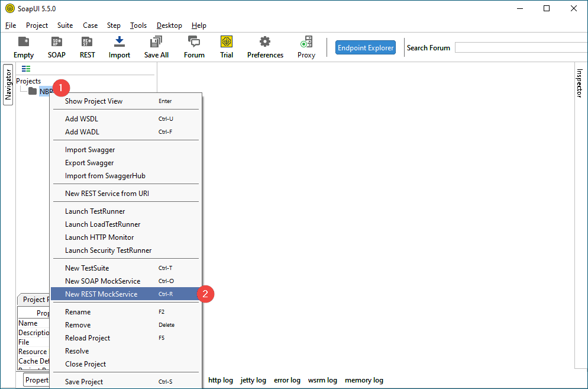Select Rename in context menu
The width and height of the screenshot is (588, 389).
click(125, 312)
